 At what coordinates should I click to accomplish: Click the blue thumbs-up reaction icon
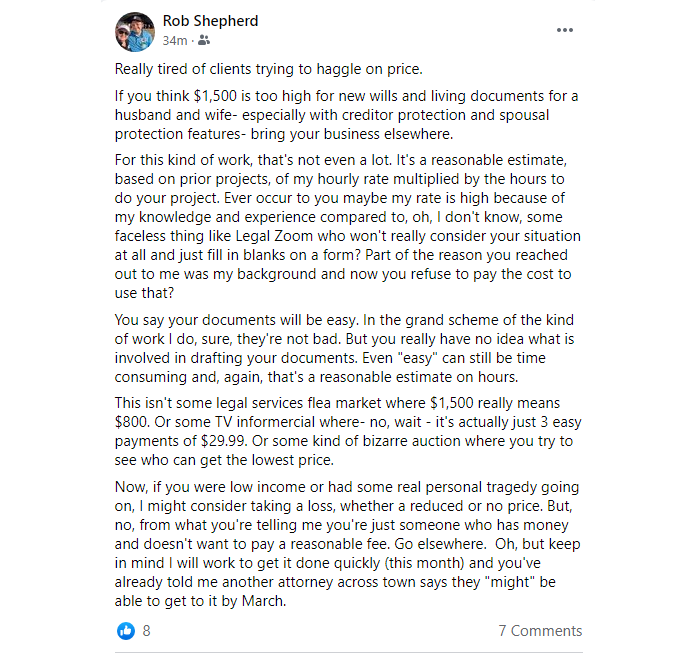[126, 631]
